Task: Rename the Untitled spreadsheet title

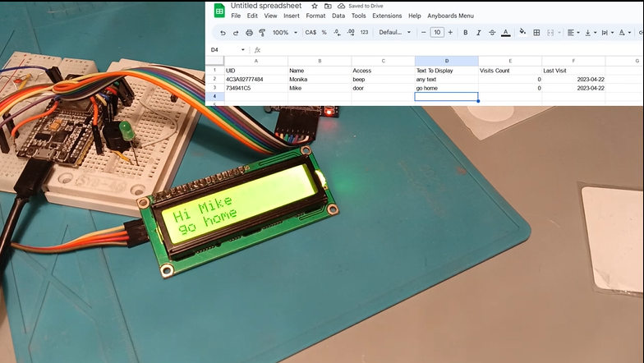Action: [266, 6]
